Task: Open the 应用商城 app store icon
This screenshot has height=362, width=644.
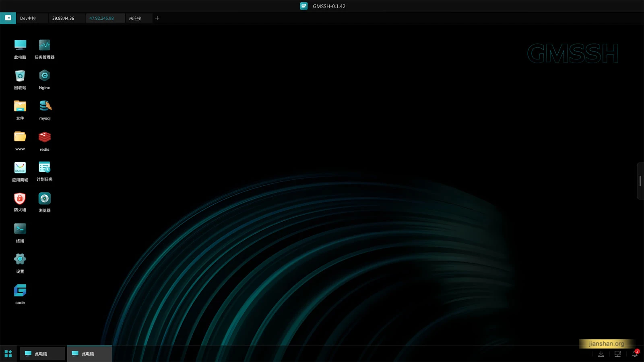Action: tap(20, 171)
